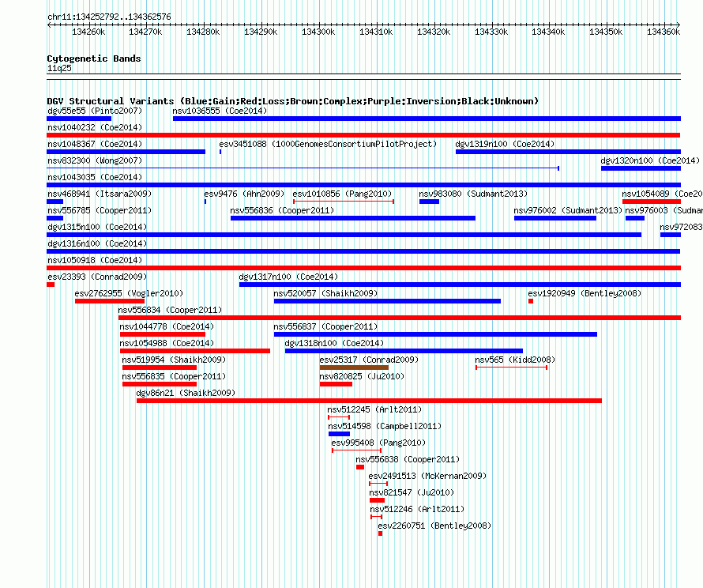Select the esv23393 (Conrad2009) label
Screen dimensions: 703x588
tap(97, 277)
